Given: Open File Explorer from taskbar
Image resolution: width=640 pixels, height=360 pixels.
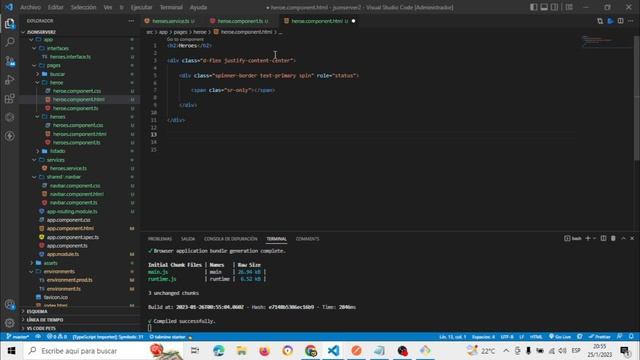Looking at the screenshot, I should point(242,351).
